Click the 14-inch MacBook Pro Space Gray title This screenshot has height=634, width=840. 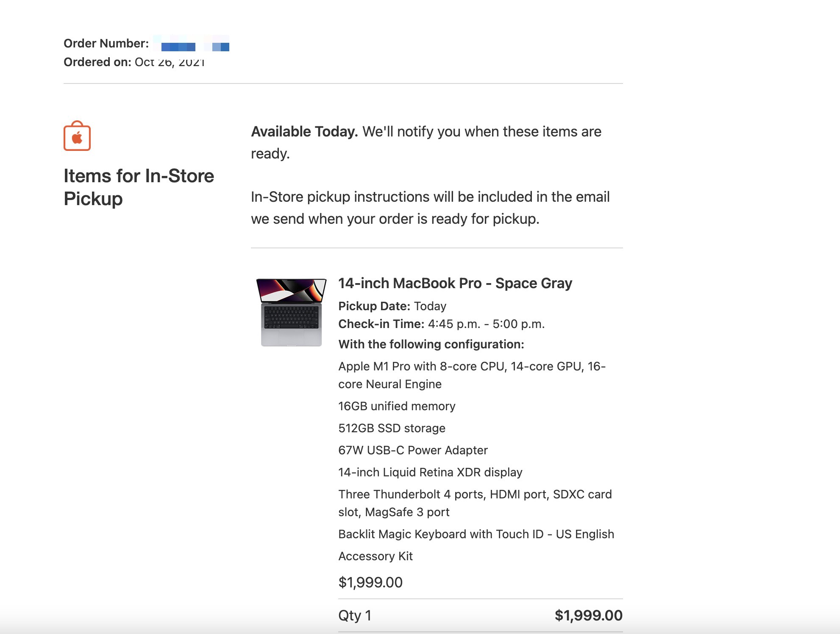455,283
